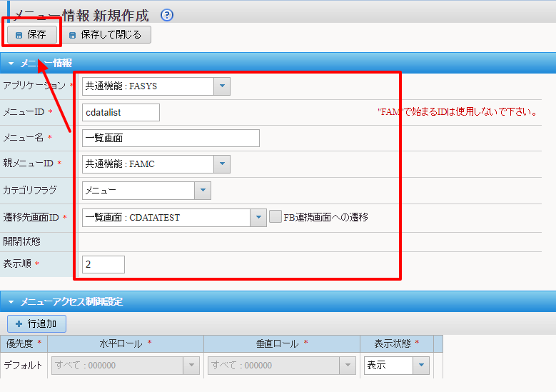This screenshot has width=556, height=392.
Task: Click the メニューID field label
Action: 24,112
